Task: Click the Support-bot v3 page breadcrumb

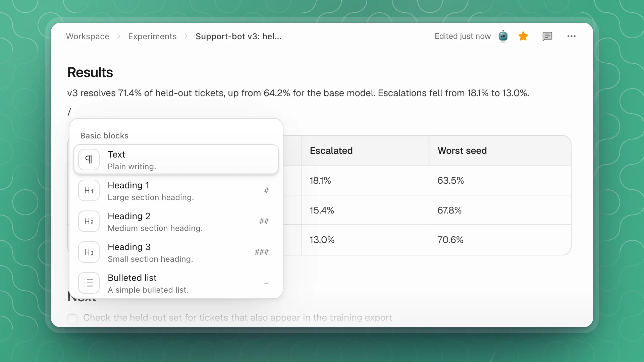Action: point(238,36)
